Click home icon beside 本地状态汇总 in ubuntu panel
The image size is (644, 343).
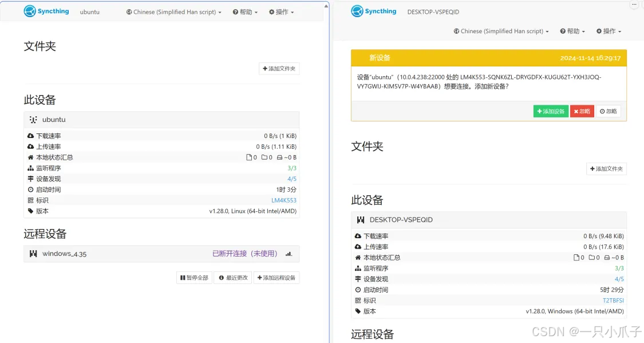(x=30, y=157)
